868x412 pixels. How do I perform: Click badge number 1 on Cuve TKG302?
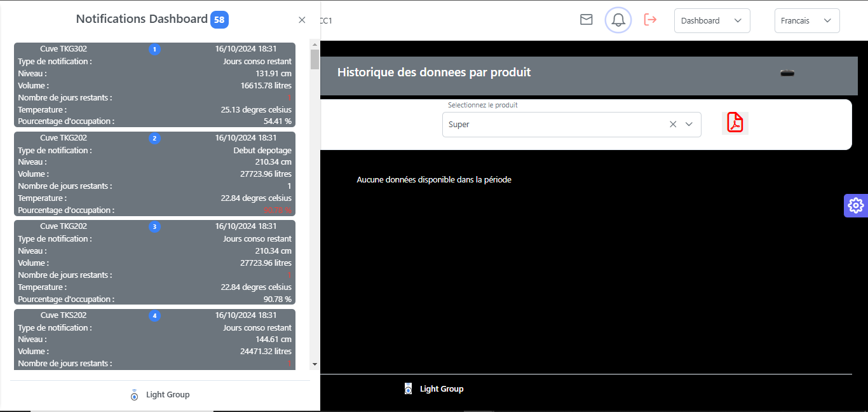click(154, 49)
